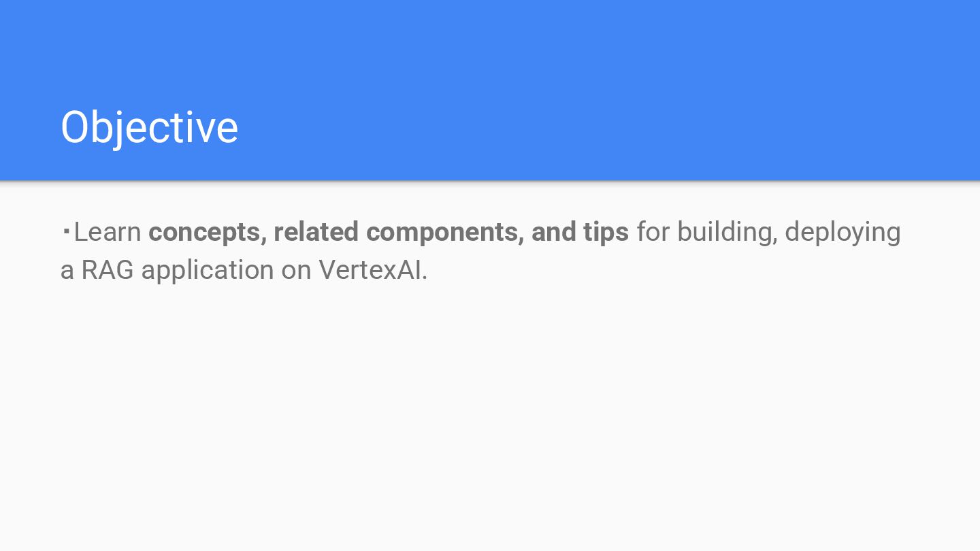This screenshot has height=551, width=980.
Task: Click the letter "a" before "RAG"
Action: point(67,270)
